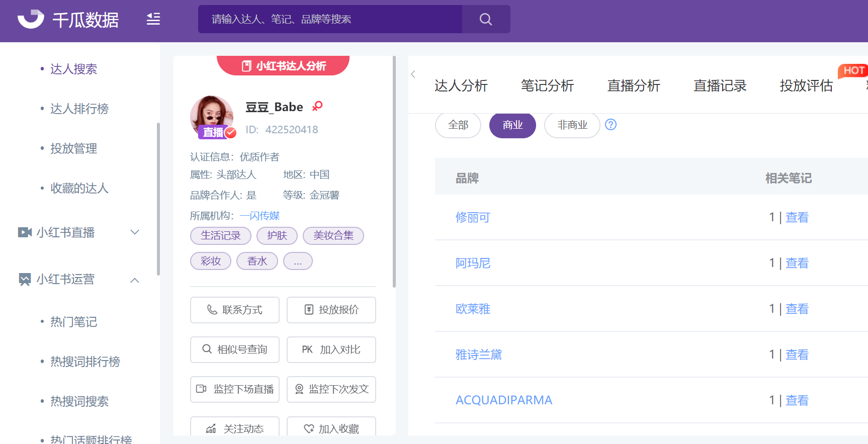Switch to the 直播记录 tab
Viewport: 868px width, 444px height.
(x=720, y=86)
